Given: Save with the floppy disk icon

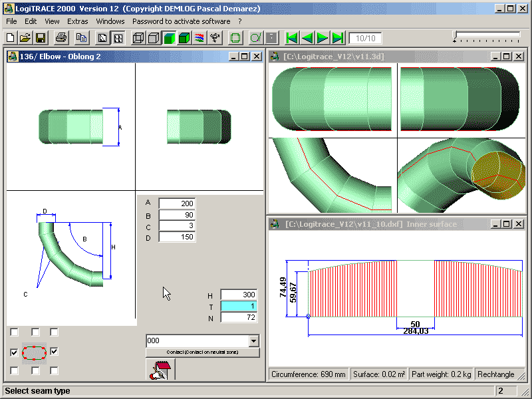Looking at the screenshot, I should tap(41, 38).
